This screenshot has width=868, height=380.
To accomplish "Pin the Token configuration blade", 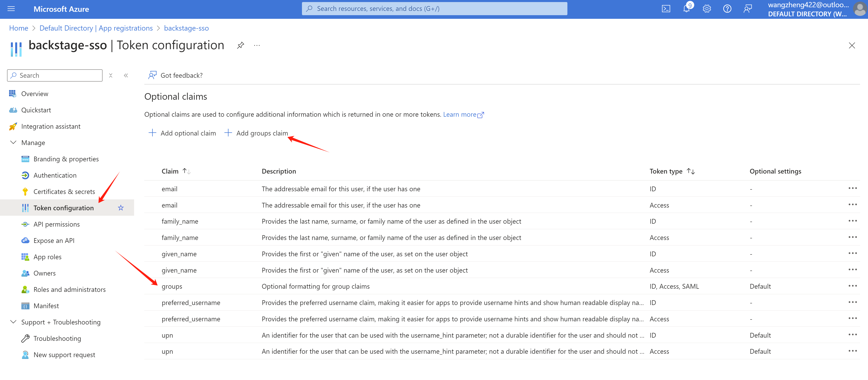I will (x=240, y=46).
